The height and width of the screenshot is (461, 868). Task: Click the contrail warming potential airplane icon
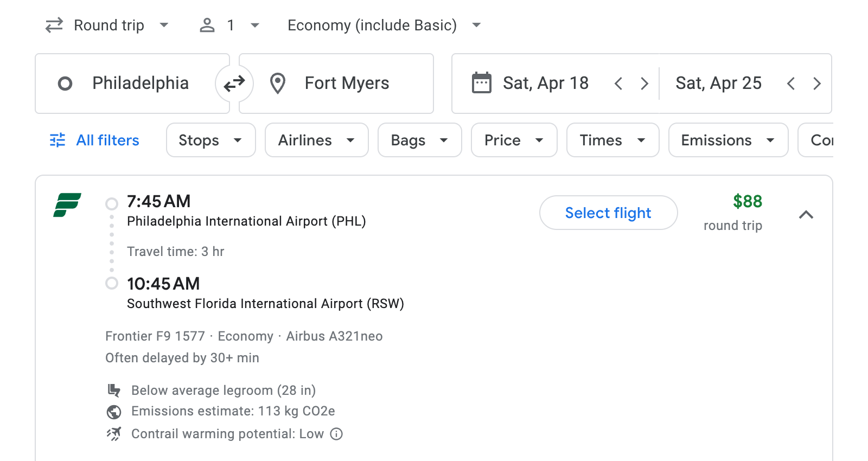point(114,433)
